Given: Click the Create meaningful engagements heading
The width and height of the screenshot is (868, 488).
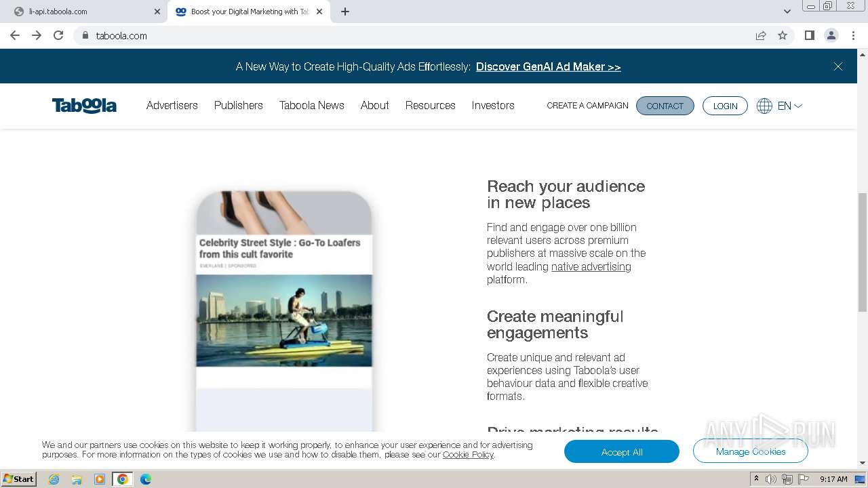Looking at the screenshot, I should pos(555,325).
